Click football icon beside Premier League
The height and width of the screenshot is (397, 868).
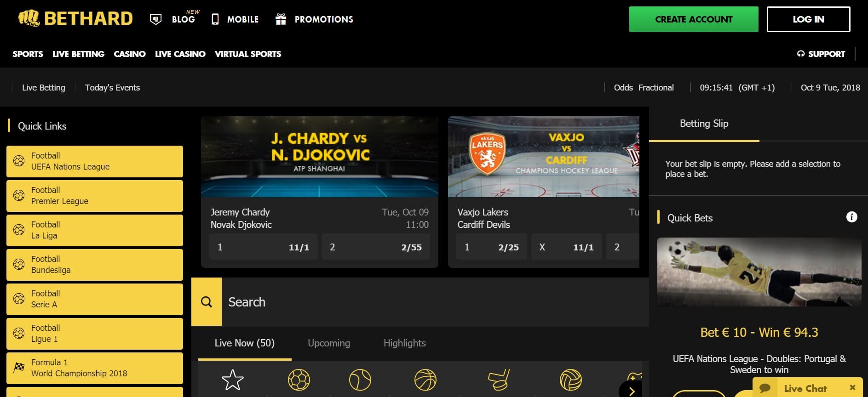pyautogui.click(x=19, y=195)
